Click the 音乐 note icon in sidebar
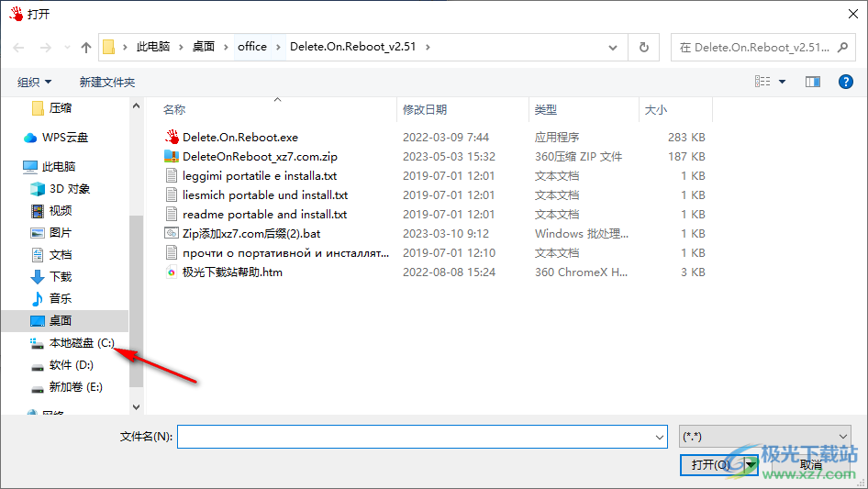Viewport: 868px width, 489px height. click(x=38, y=298)
